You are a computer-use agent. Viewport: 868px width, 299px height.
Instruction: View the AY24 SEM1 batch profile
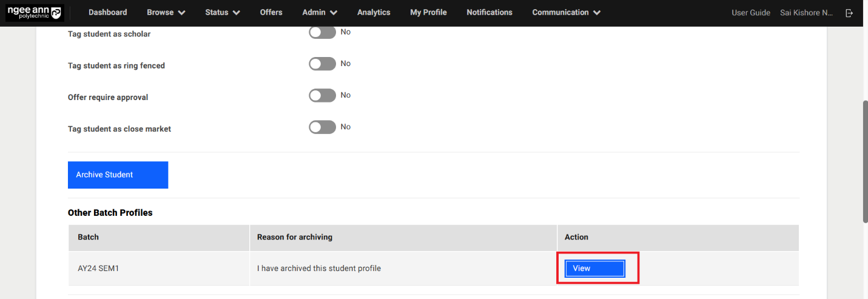pyautogui.click(x=594, y=269)
